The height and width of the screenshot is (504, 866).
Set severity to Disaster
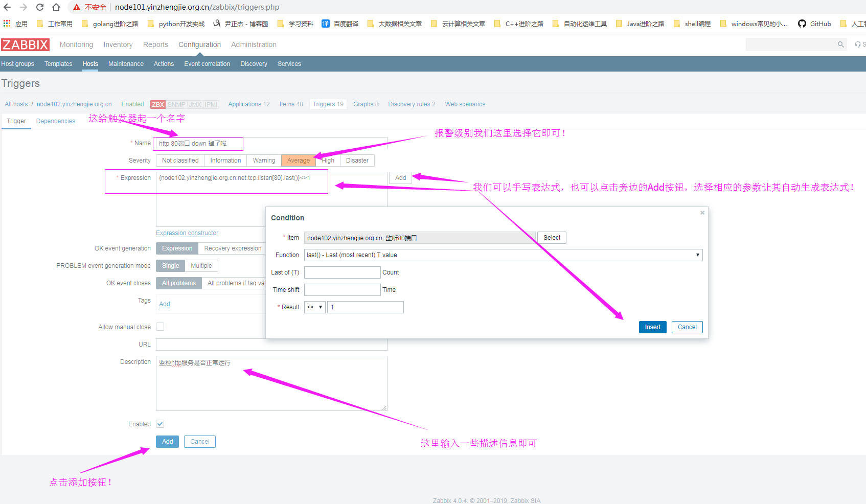(357, 161)
